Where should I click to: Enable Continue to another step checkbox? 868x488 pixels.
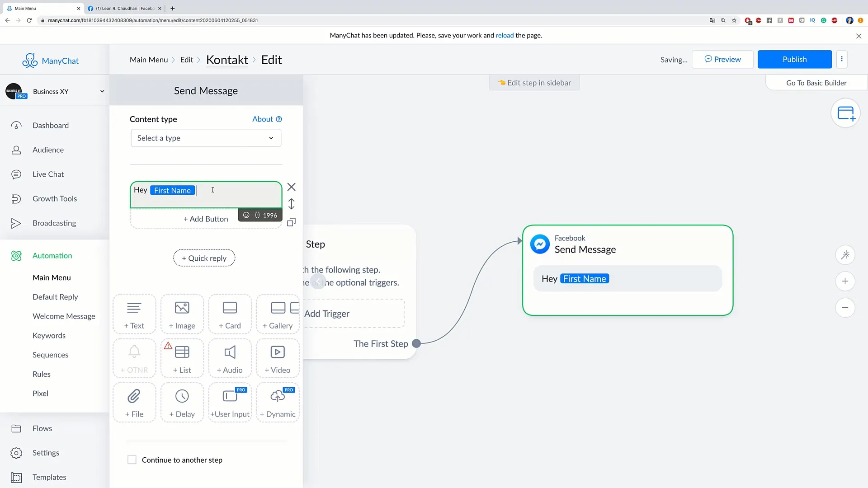click(132, 460)
